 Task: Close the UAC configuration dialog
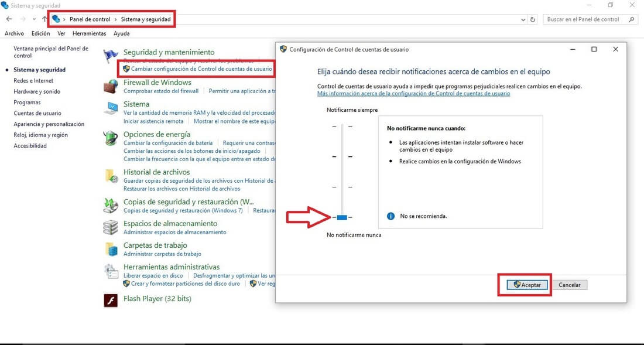615,49
